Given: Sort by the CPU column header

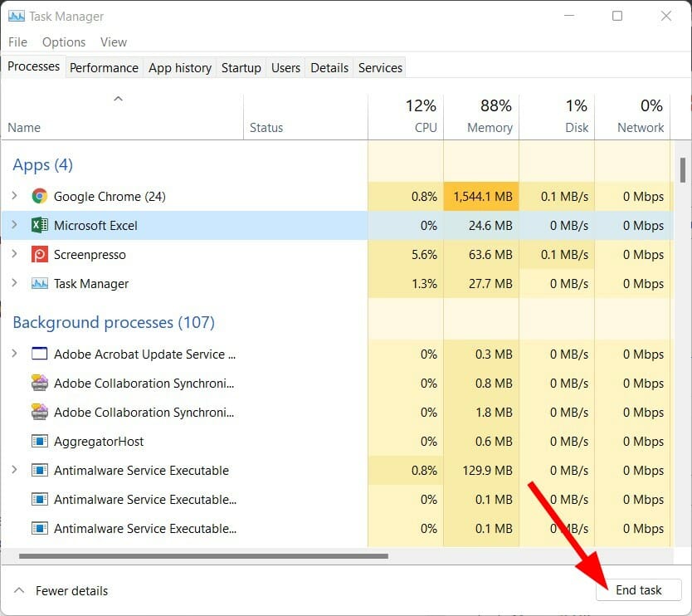Looking at the screenshot, I should [406, 117].
